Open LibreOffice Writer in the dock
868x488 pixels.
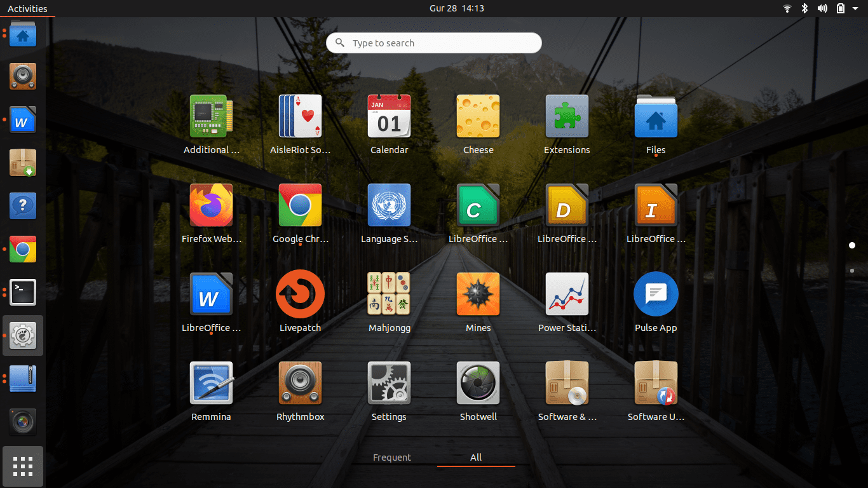coord(23,119)
